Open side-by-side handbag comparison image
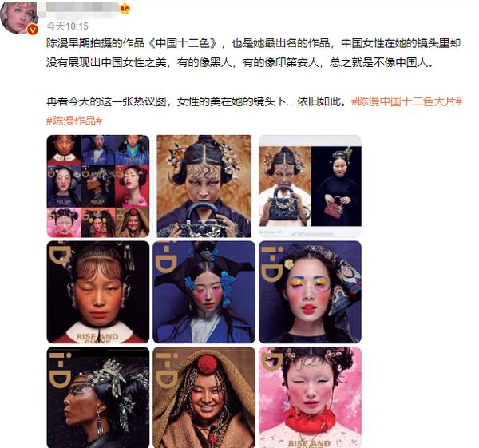 310,186
